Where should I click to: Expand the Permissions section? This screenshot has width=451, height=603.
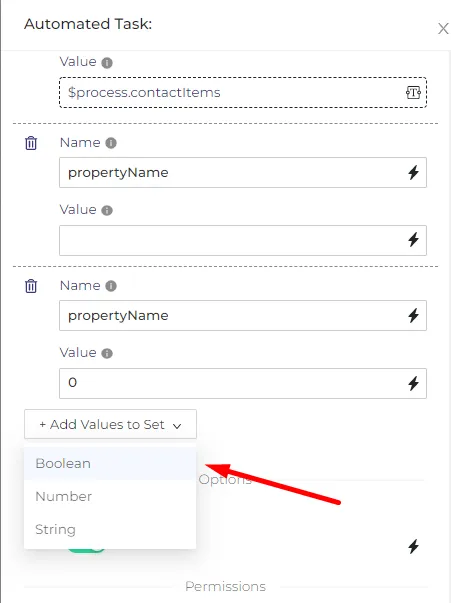[225, 586]
